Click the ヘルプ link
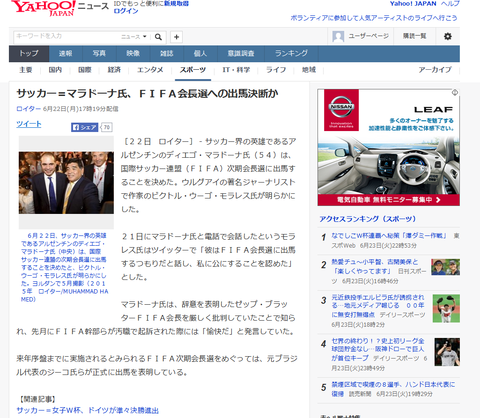Viewport: 480px width, 418px height. (450, 4)
